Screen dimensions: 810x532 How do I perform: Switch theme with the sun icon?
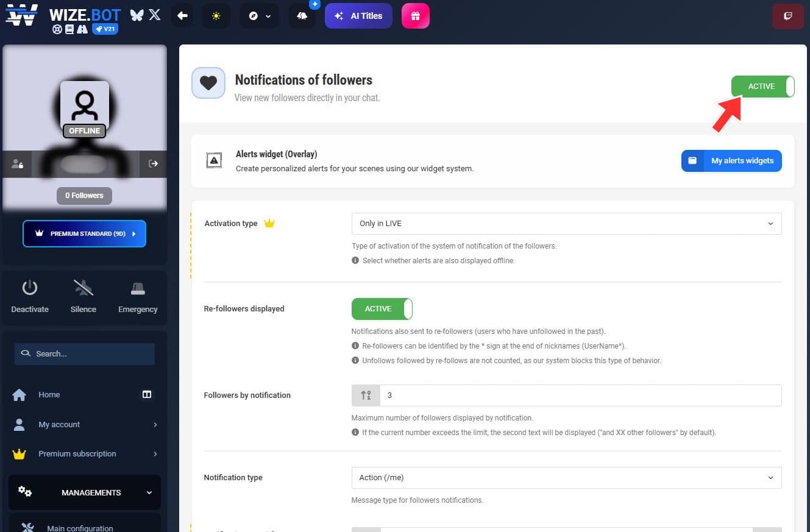(216, 16)
